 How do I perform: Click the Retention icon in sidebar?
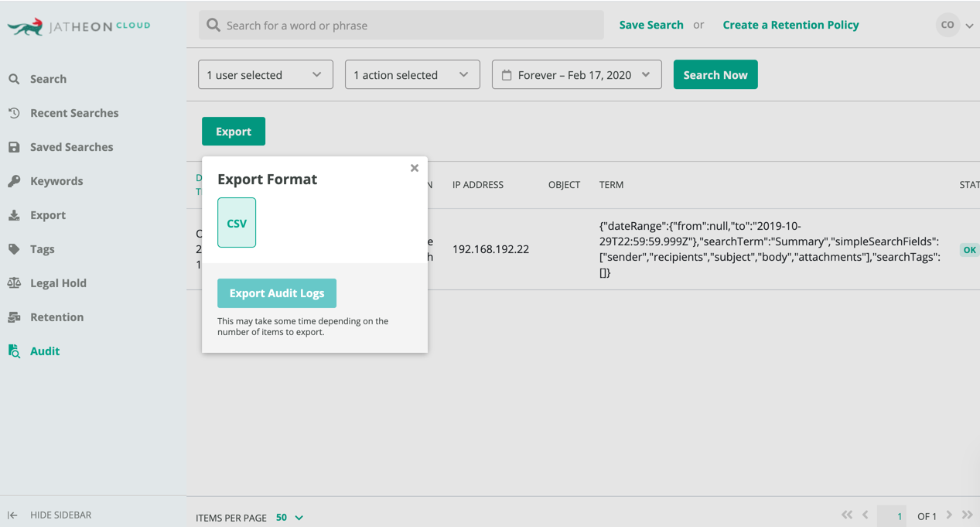(x=14, y=317)
